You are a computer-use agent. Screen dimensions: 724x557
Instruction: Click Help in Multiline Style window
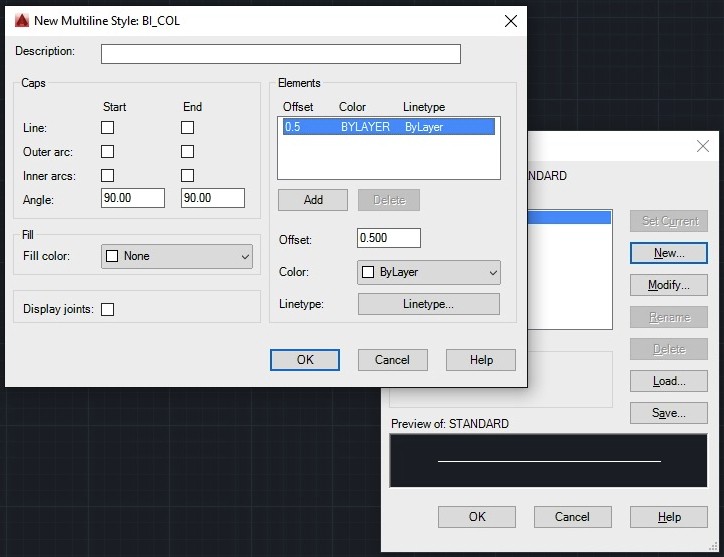pyautogui.click(x=669, y=517)
